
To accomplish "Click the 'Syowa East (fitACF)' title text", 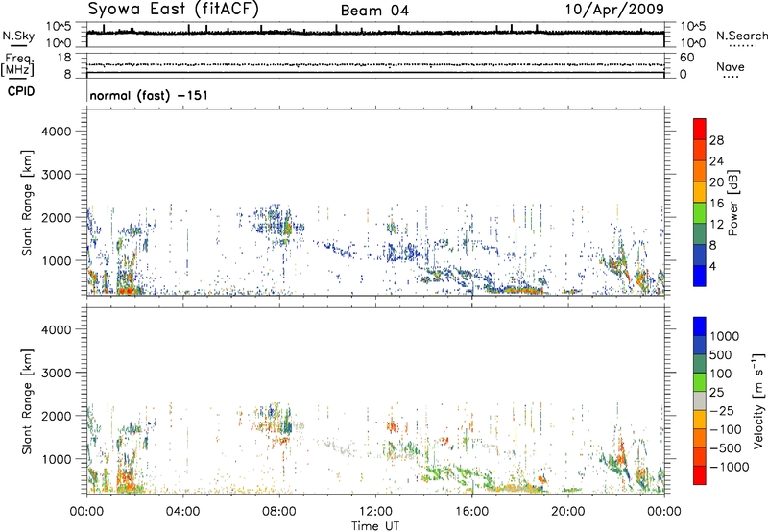I will pos(173,10).
